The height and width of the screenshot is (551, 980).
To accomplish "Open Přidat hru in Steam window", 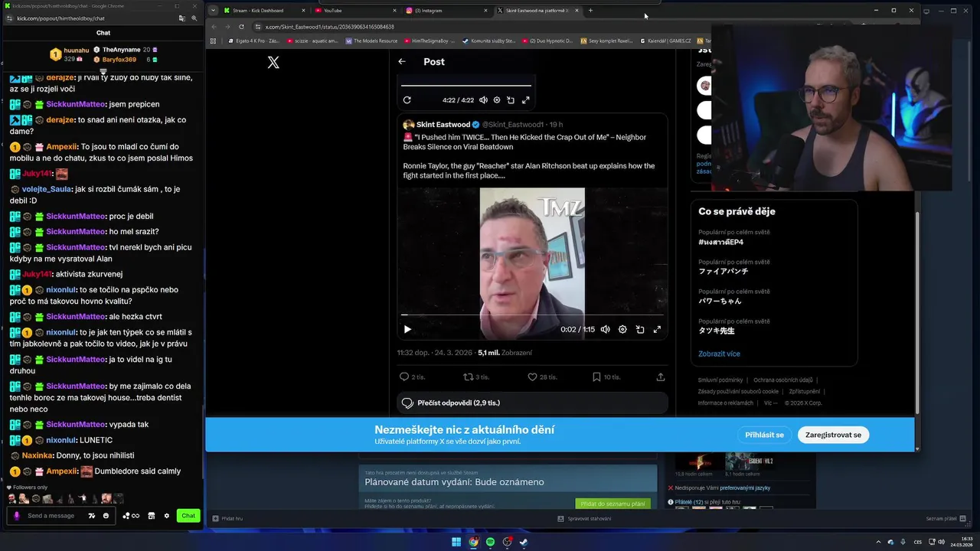I will tap(227, 519).
